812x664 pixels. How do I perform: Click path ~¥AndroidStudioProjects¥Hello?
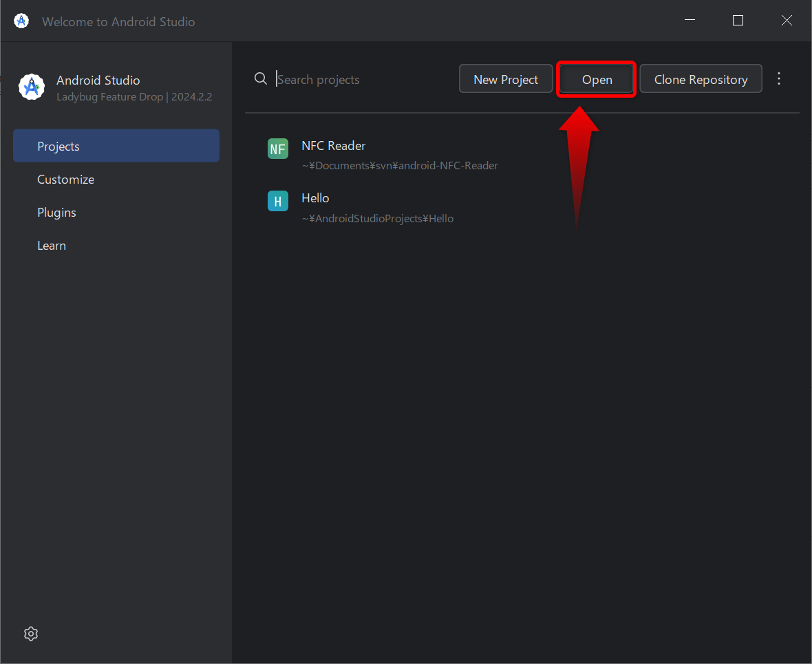point(378,219)
